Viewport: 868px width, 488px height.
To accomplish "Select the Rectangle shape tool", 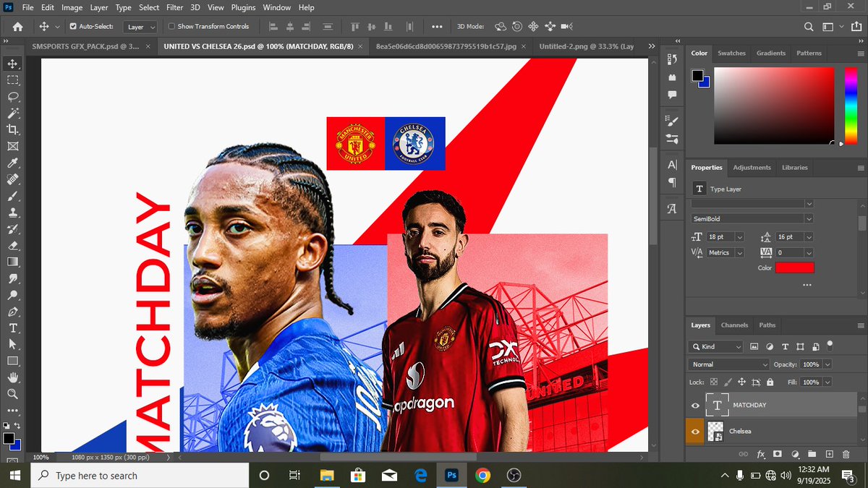I will (12, 361).
